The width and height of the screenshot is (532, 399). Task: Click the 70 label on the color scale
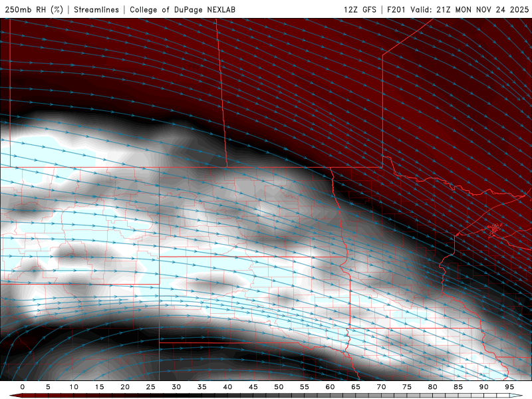[381, 387]
